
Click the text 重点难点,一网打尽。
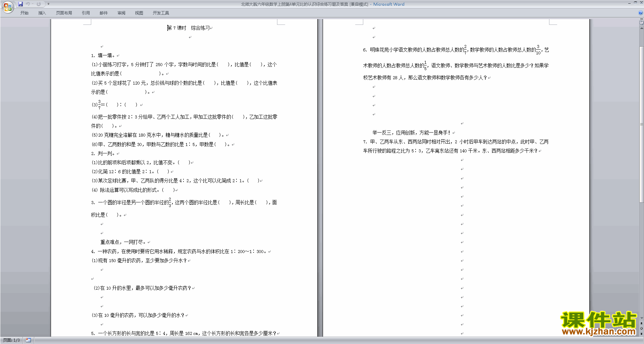[x=123, y=242]
